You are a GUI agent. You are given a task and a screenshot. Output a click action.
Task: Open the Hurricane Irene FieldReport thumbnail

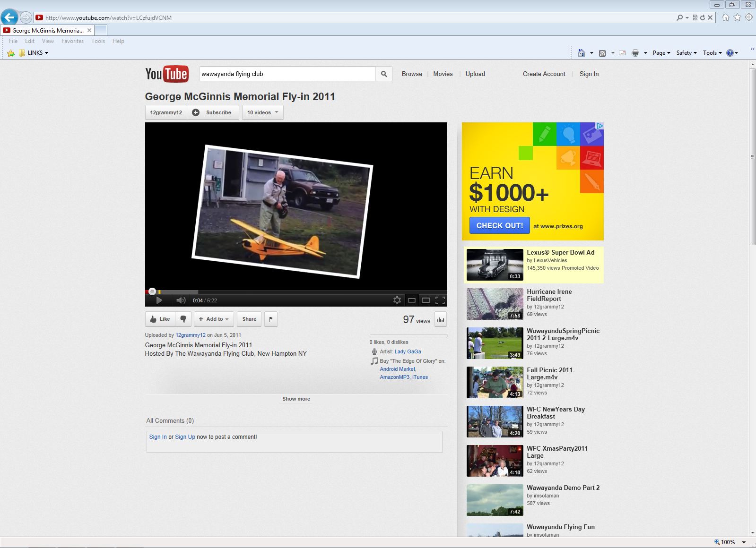pyautogui.click(x=495, y=304)
